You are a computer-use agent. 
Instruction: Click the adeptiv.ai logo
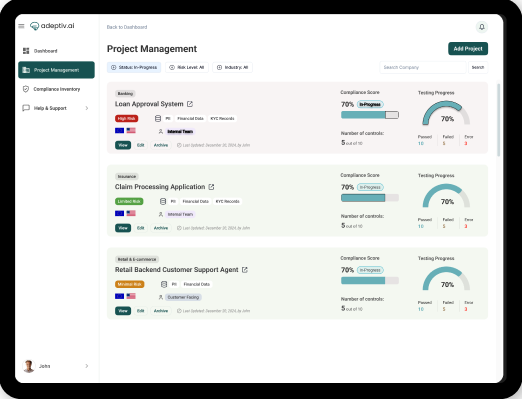pyautogui.click(x=52, y=26)
